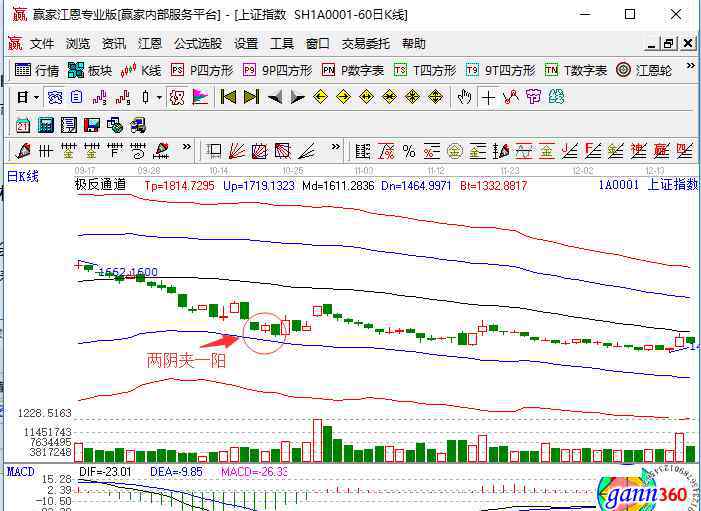Screen dimensions: 701x511
Task: Click the Tp=1814.7295 value
Action: click(180, 185)
